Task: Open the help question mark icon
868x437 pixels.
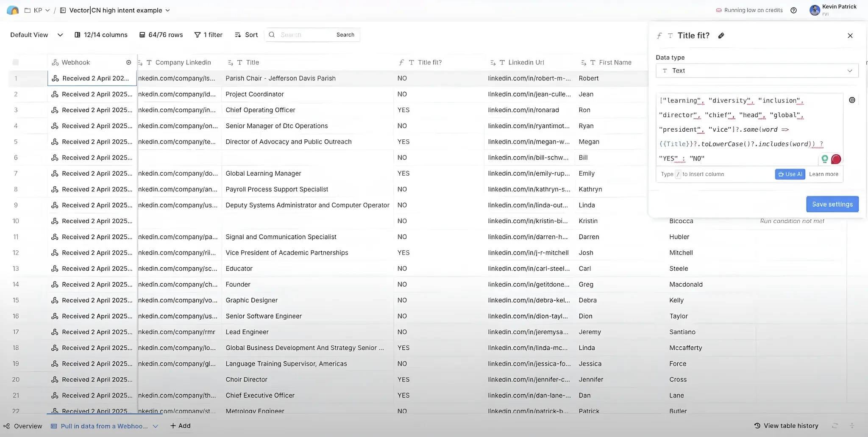Action: (794, 10)
